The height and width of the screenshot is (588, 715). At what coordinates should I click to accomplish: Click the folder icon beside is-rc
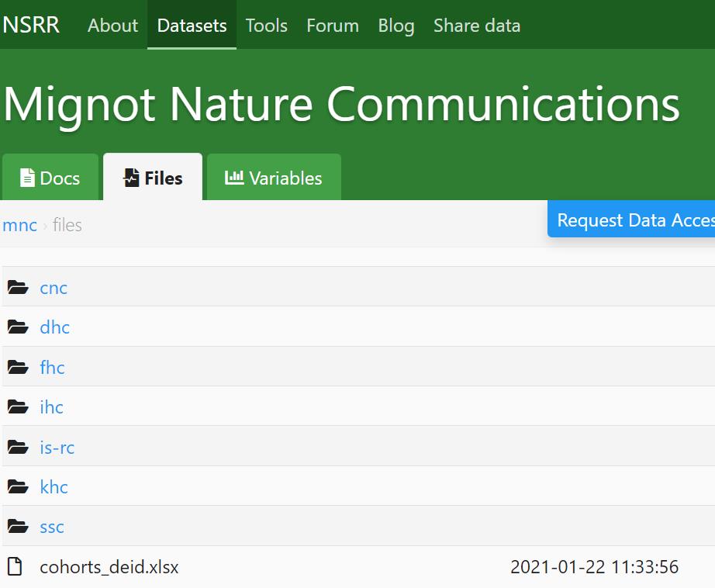[18, 448]
